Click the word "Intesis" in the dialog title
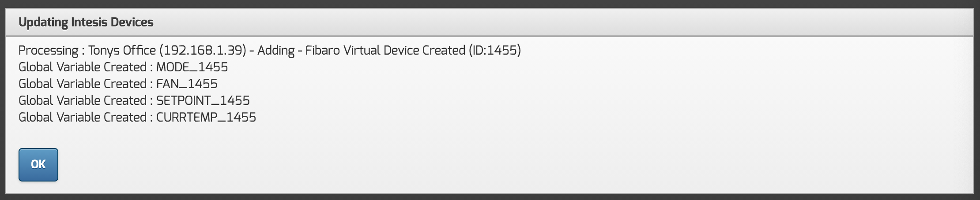 coord(89,22)
